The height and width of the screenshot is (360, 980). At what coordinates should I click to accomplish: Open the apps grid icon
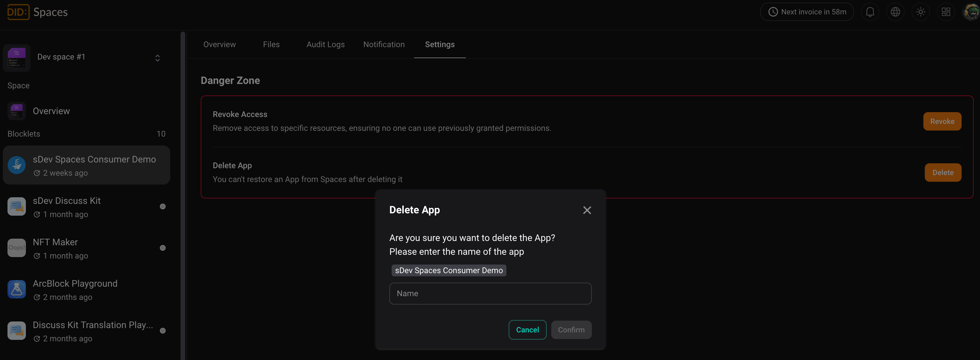click(946, 12)
